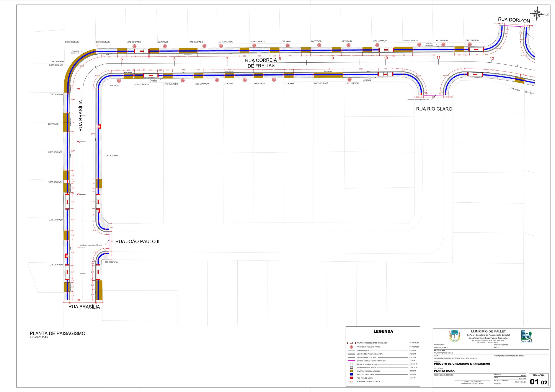Click the RUA JOÃO PAULO II label
Viewport: 555px width, 392px height.
coord(137,241)
